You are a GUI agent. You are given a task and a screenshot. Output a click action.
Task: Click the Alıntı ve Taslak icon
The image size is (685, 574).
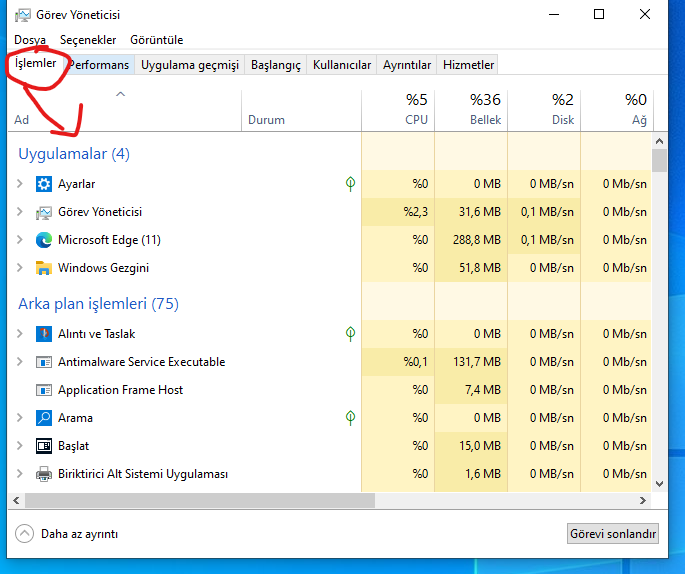[x=44, y=334]
